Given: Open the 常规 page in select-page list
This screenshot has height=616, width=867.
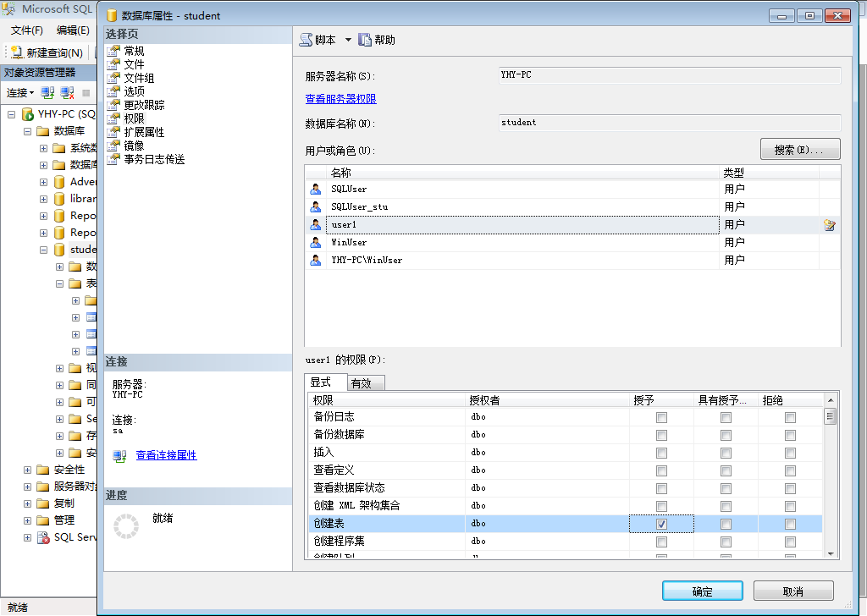Looking at the screenshot, I should 134,51.
